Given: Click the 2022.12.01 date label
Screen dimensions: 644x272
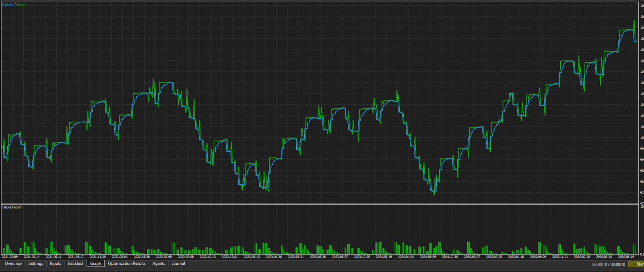Looking at the screenshot, I should [x=230, y=257].
